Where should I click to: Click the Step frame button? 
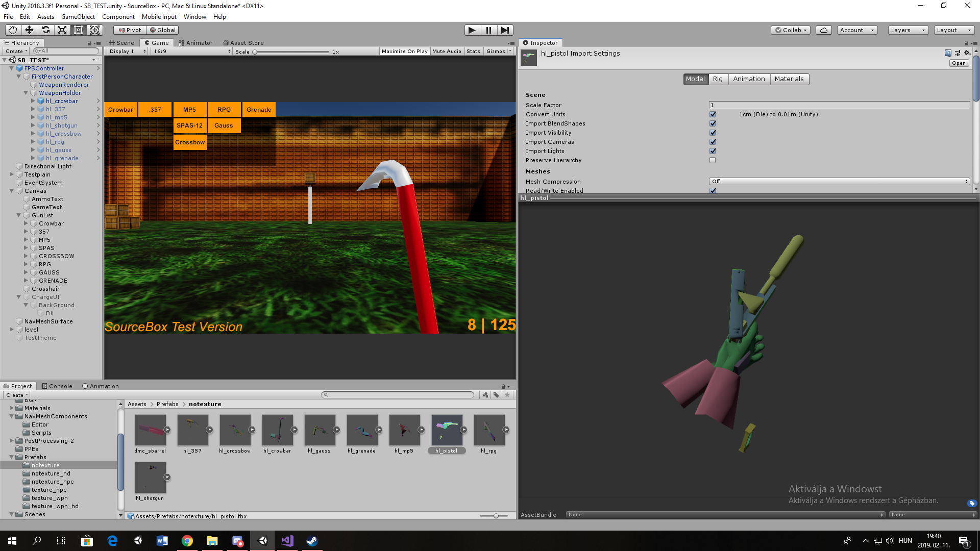(x=505, y=30)
